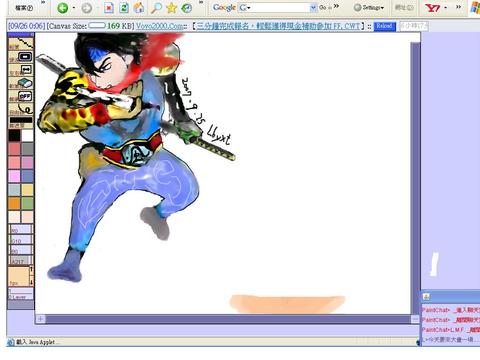Select the bezier curve tool
This screenshot has height=360, width=480.
tap(21, 109)
